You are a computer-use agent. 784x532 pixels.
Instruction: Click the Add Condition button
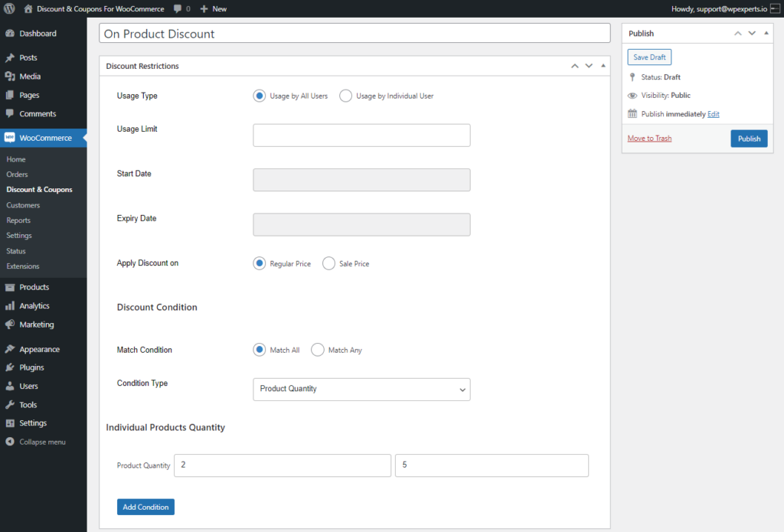145,507
